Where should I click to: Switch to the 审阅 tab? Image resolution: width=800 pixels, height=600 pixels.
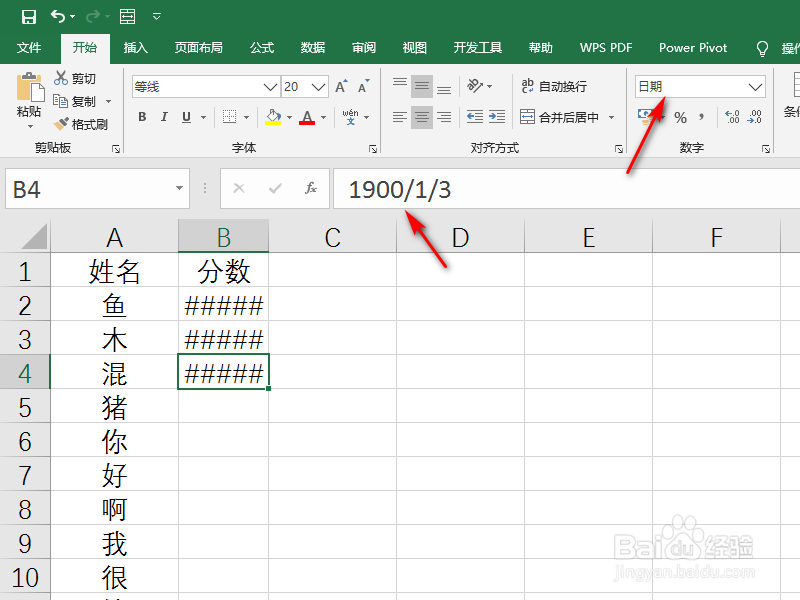click(364, 48)
